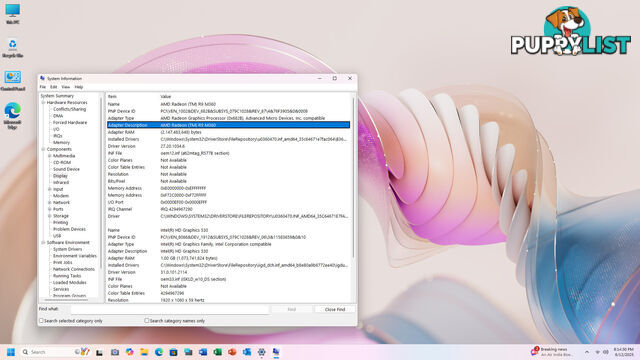
Task: Select USB category in tree
Action: 57,236
